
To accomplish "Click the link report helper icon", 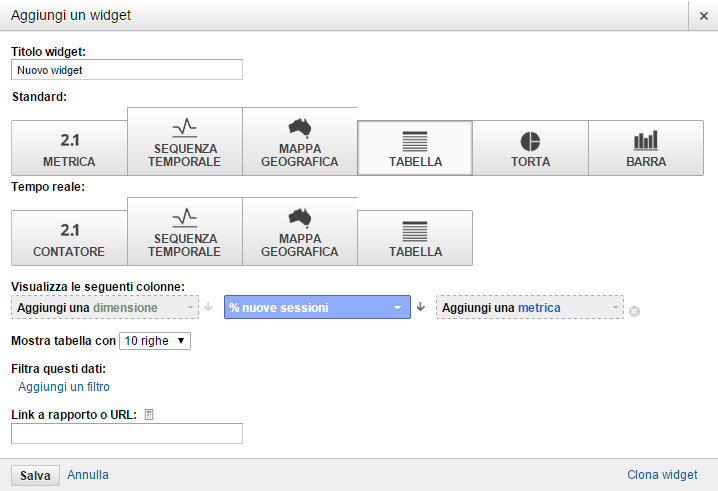I will click(x=149, y=414).
